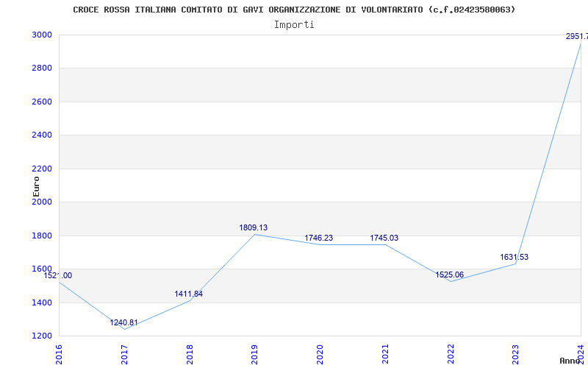Click x-axis year 2017
Screen dimensions: 588x368
coord(124,354)
